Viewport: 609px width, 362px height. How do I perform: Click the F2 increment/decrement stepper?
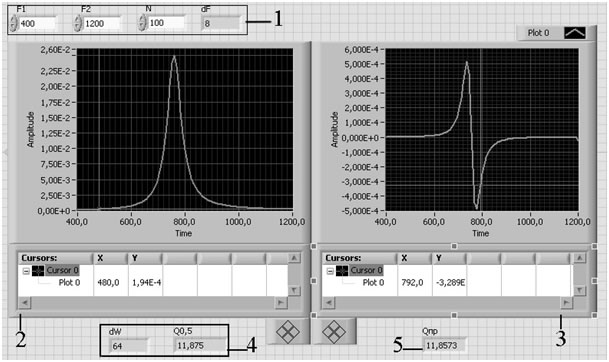[78, 23]
